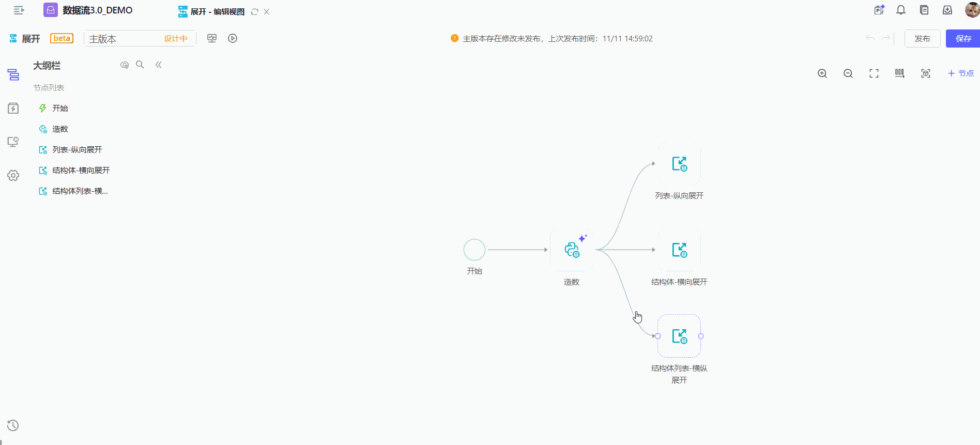
Task: Select the 造数 node on canvas
Action: [x=572, y=250]
